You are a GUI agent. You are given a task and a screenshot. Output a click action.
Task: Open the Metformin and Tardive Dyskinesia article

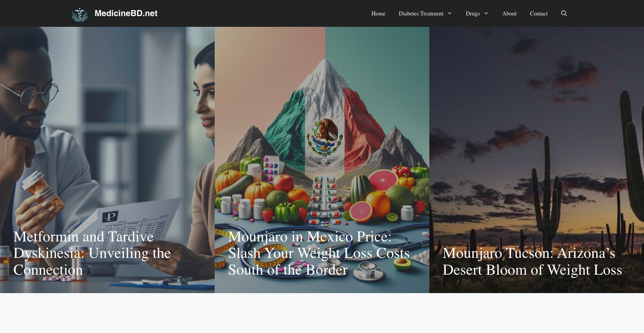92,253
